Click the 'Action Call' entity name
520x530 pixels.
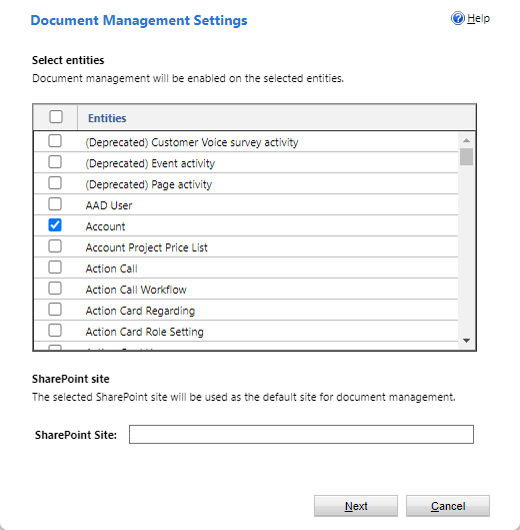click(x=111, y=269)
